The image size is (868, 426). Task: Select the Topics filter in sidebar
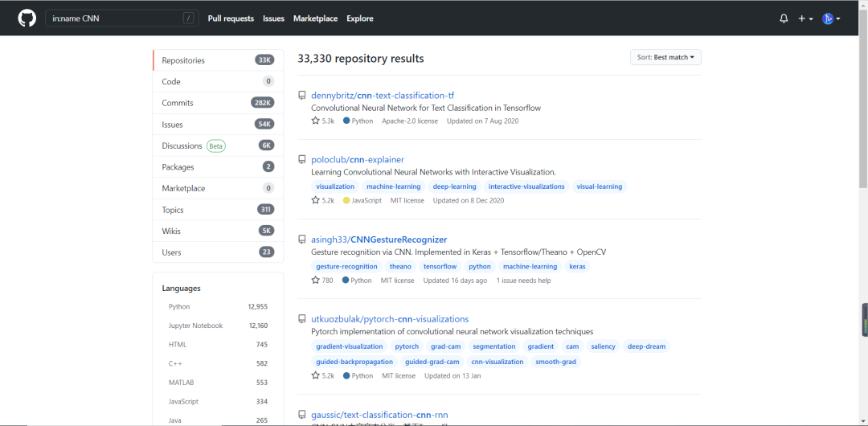tap(218, 210)
